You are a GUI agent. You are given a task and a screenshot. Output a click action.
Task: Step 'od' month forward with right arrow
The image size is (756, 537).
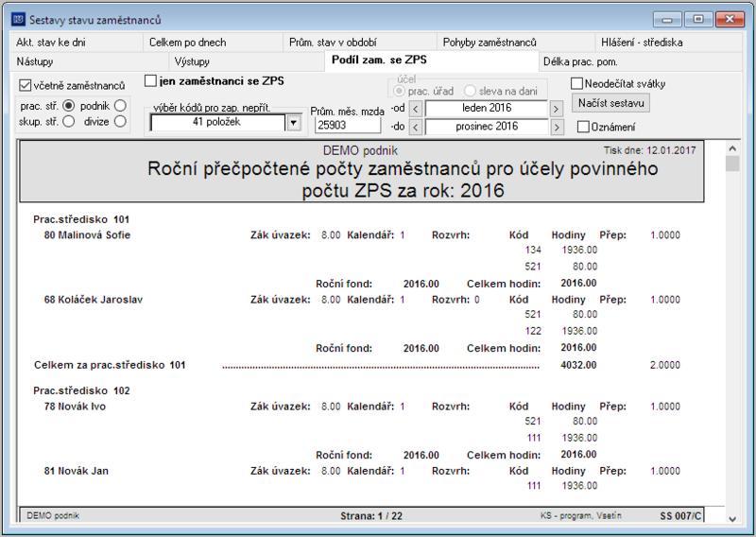(x=556, y=109)
